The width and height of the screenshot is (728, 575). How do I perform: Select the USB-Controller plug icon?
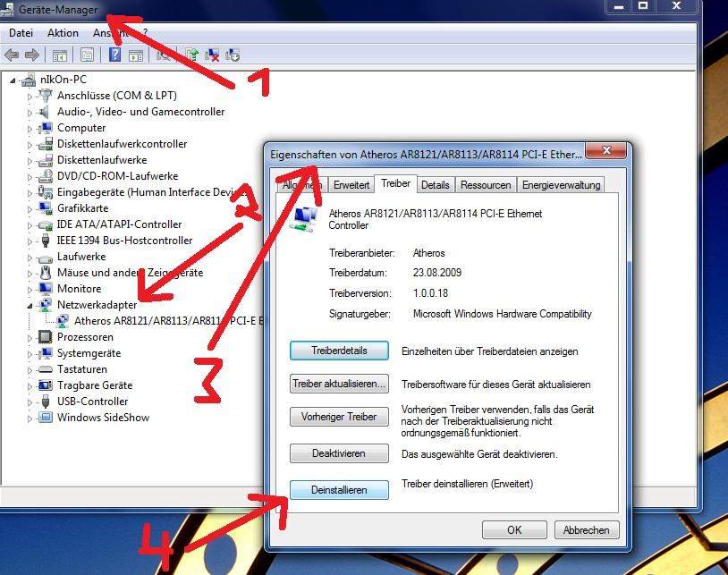45,402
